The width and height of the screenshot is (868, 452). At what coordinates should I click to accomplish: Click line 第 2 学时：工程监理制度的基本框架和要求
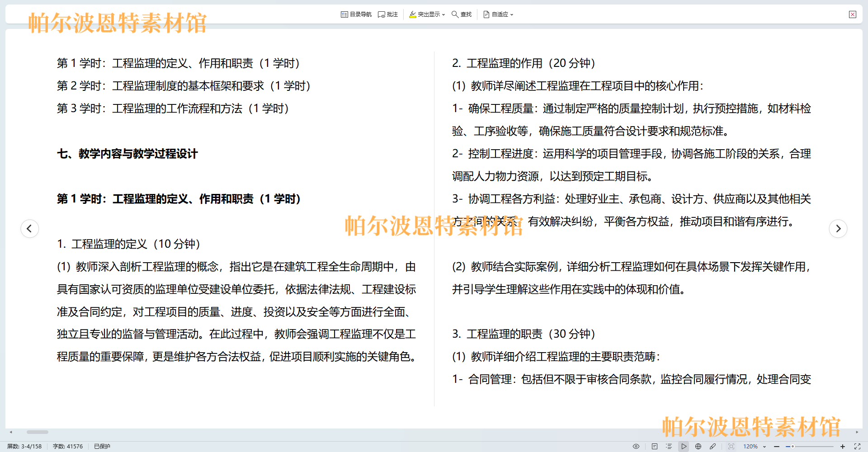pyautogui.click(x=184, y=86)
